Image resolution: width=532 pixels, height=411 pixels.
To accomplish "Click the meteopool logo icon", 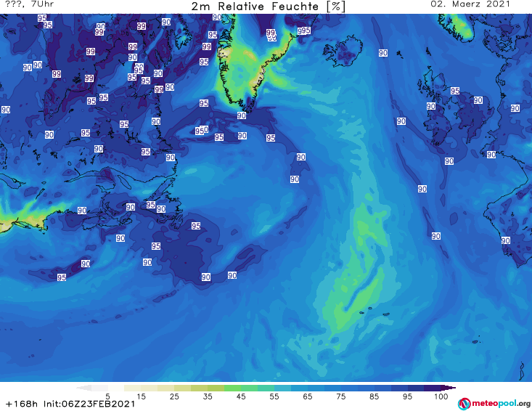I will (464, 404).
